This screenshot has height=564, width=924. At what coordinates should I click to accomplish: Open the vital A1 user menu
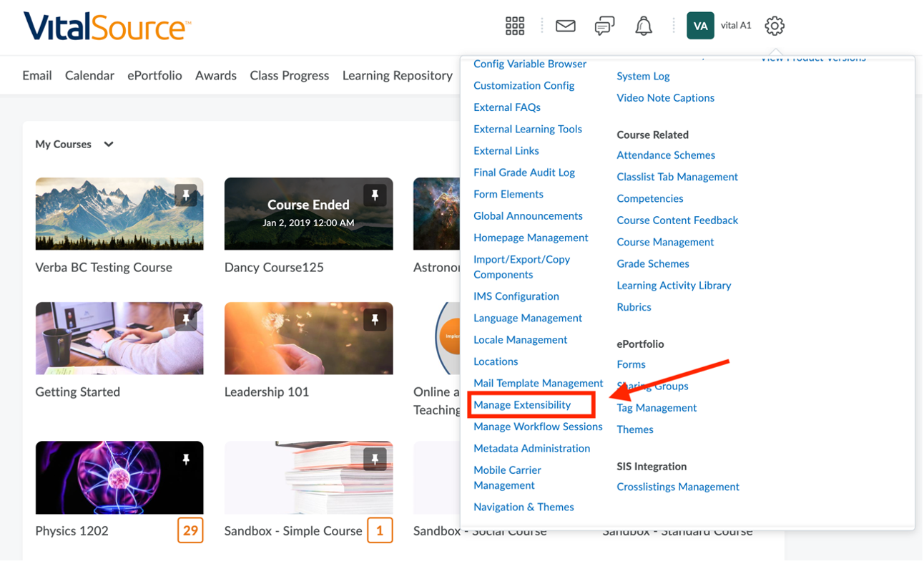(736, 26)
